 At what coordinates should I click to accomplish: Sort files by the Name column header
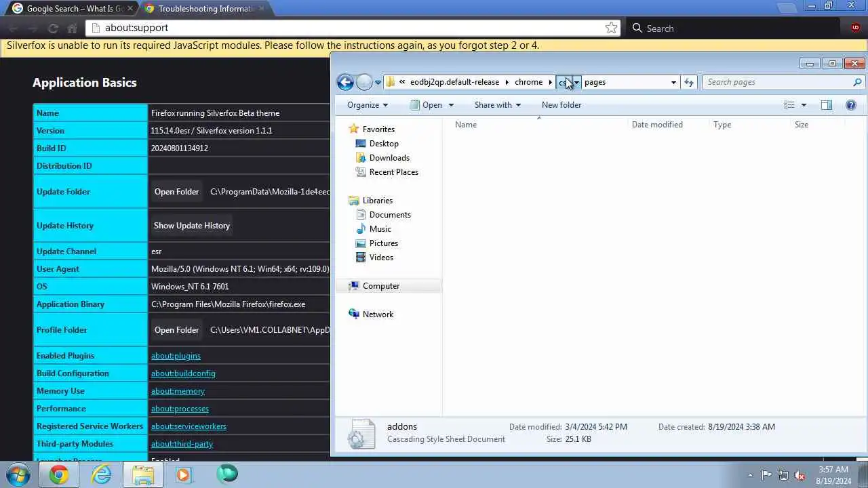pos(466,125)
